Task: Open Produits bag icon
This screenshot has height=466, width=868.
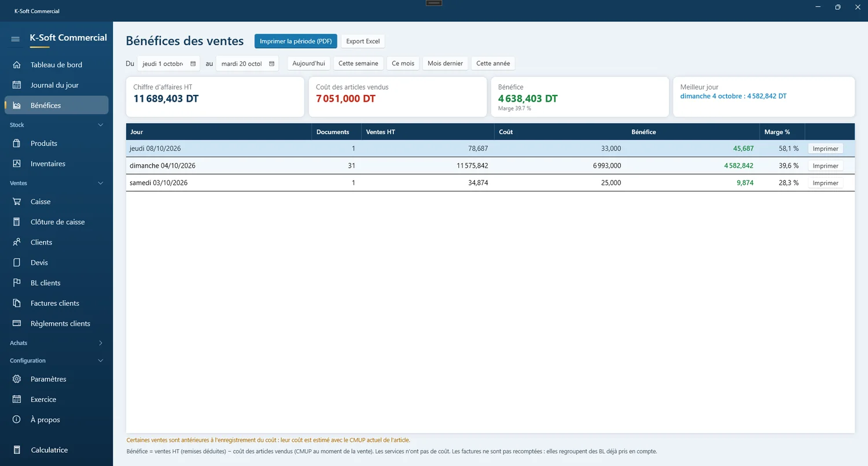Action: [x=17, y=143]
